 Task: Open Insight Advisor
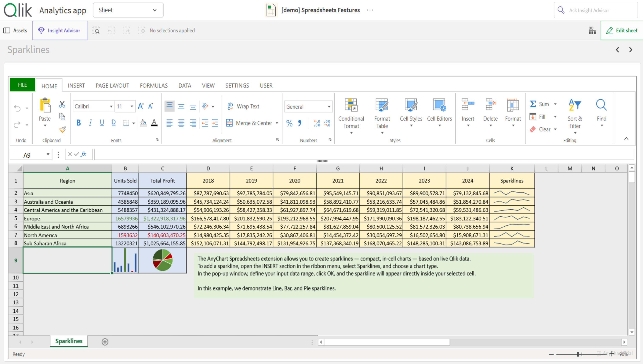coord(60,31)
